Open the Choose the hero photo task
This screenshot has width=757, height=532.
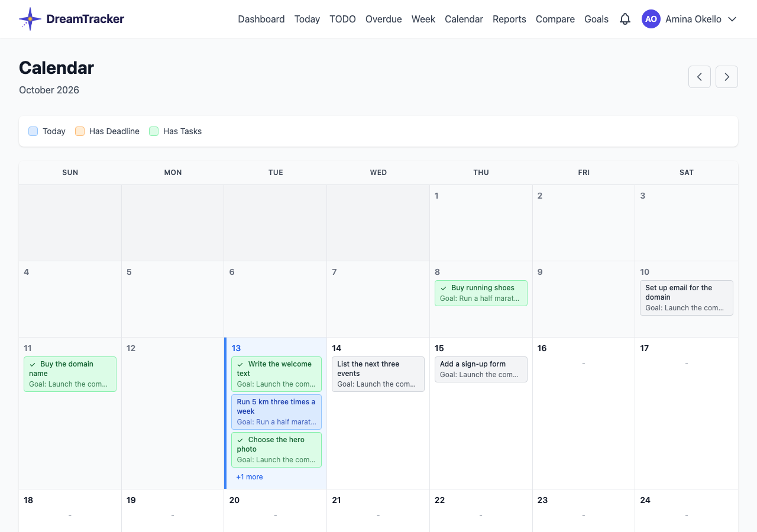[x=276, y=450]
